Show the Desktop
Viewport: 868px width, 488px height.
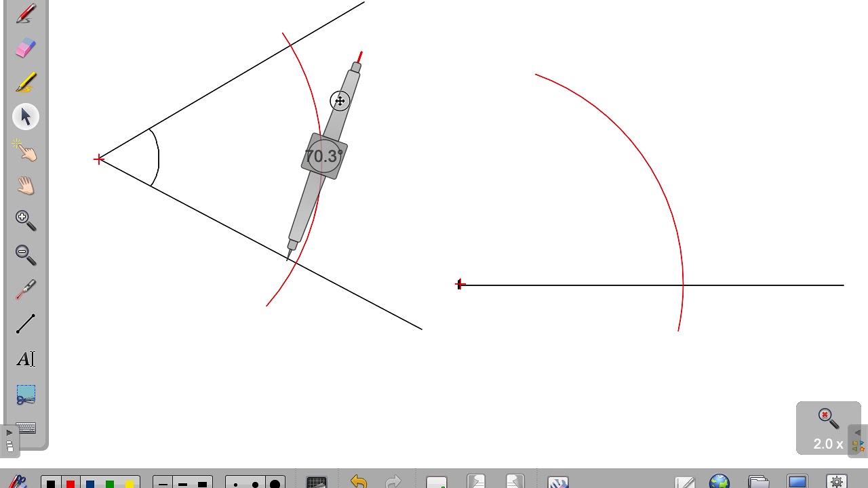coord(797,482)
